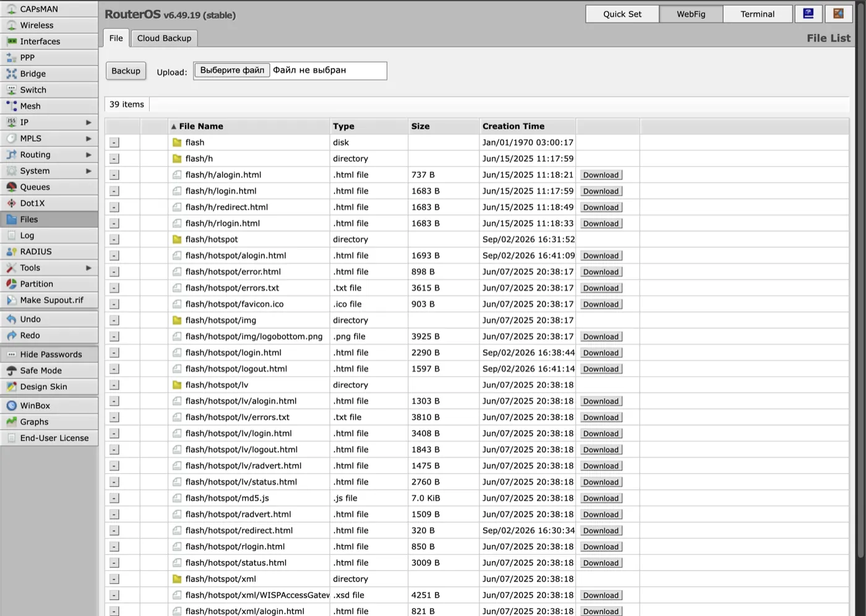Click the orange logout icon in header
This screenshot has height=616, width=866.
(838, 14)
